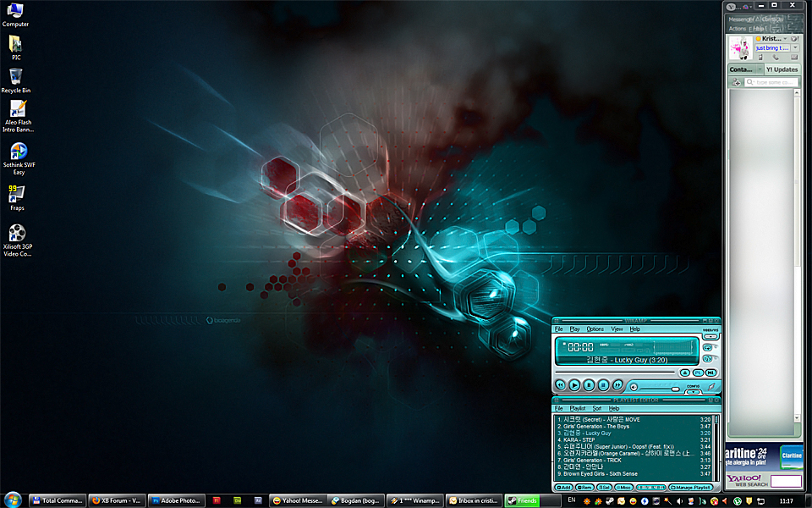This screenshot has height=508, width=812.
Task: Open Winamp View menu
Action: pos(617,329)
